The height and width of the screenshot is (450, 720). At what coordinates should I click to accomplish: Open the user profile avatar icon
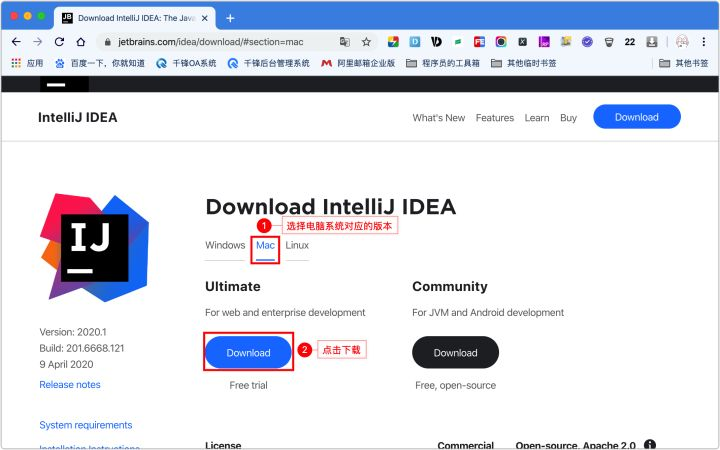682,42
